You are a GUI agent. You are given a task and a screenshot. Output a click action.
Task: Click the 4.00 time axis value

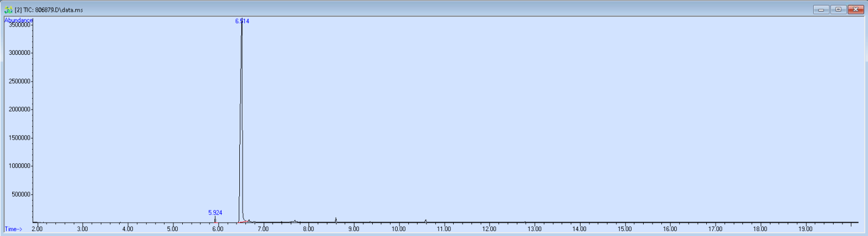tap(127, 228)
